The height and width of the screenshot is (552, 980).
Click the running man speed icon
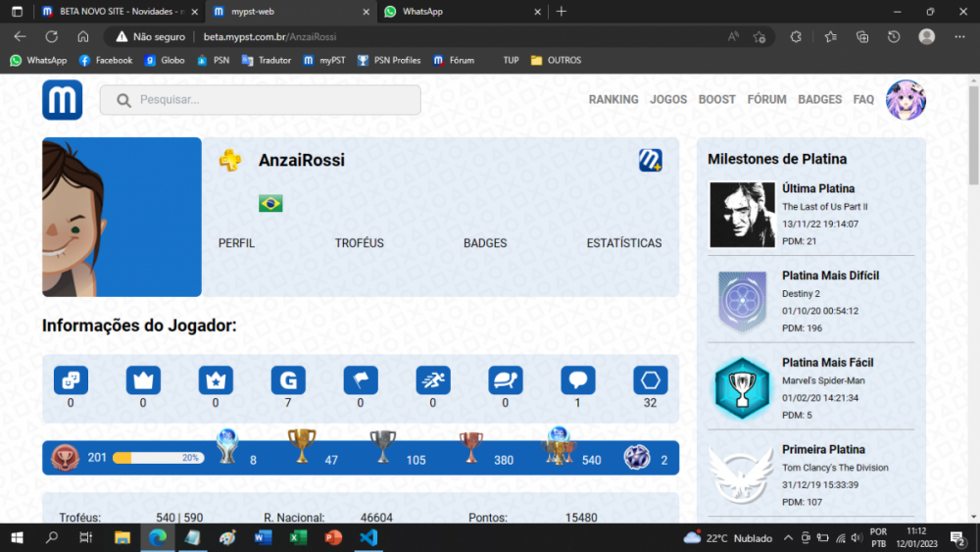point(433,380)
